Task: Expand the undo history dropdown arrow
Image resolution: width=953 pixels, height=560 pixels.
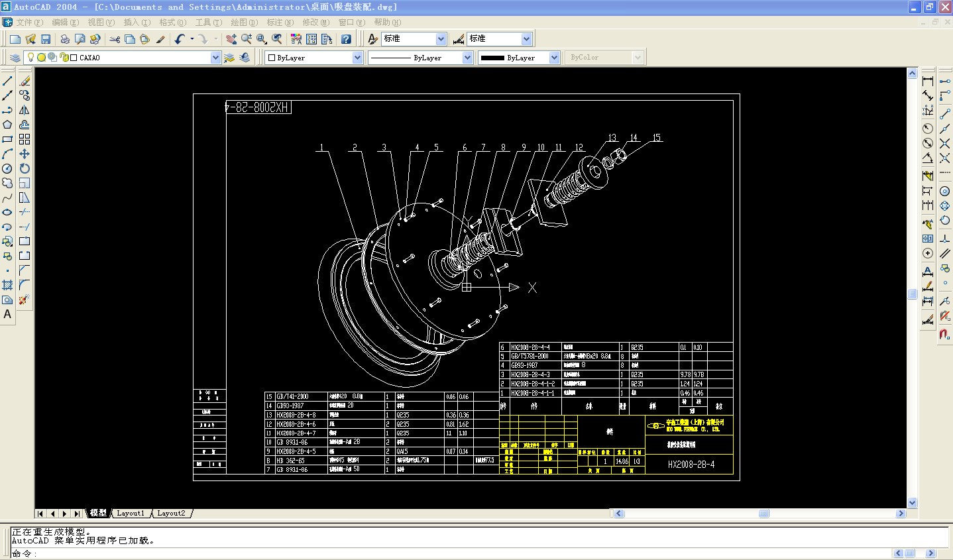Action: [192, 39]
